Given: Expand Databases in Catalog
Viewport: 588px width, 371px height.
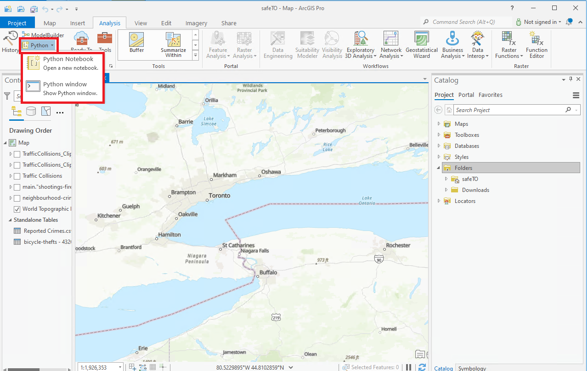Looking at the screenshot, I should 439,146.
